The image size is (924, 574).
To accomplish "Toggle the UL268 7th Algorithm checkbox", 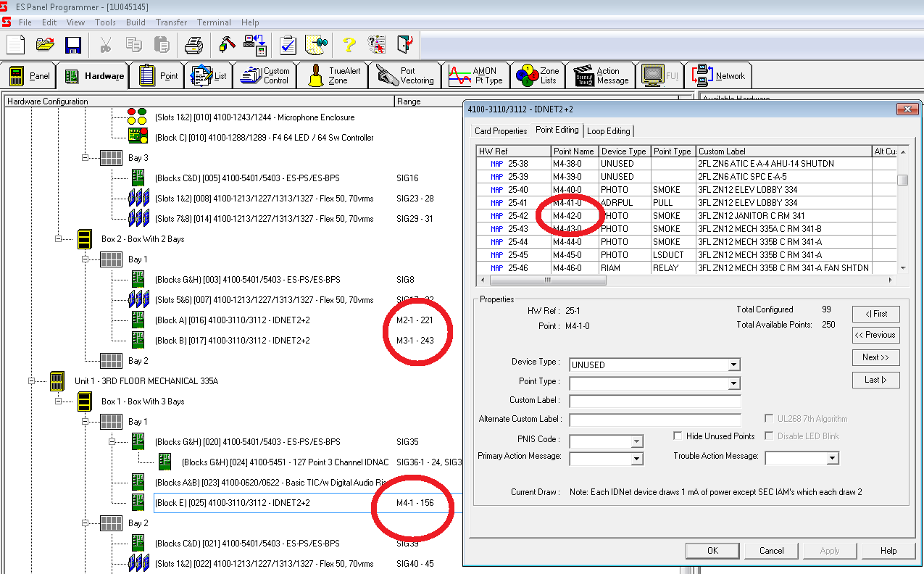I will (x=770, y=419).
